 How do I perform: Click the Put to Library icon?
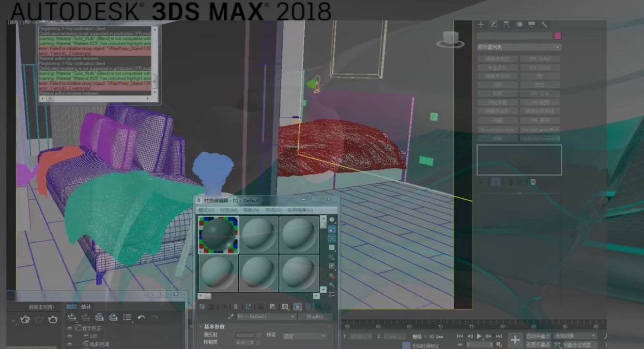click(273, 306)
